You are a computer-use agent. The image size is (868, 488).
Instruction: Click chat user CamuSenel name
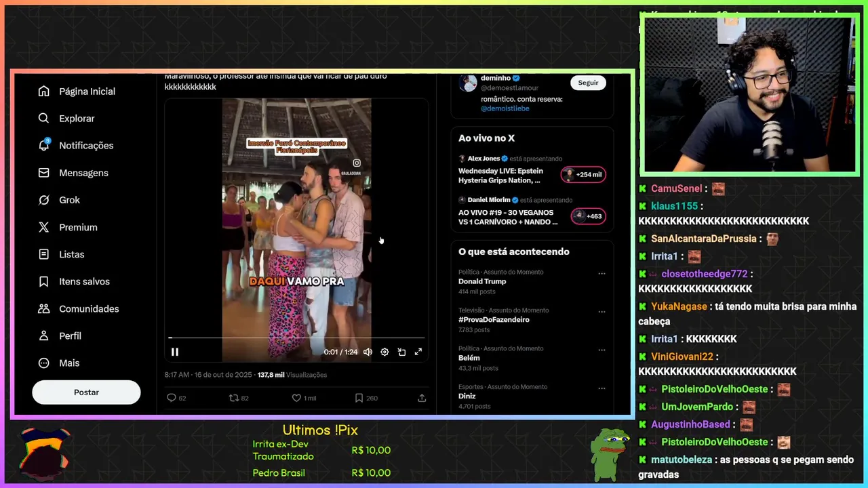[x=676, y=189]
